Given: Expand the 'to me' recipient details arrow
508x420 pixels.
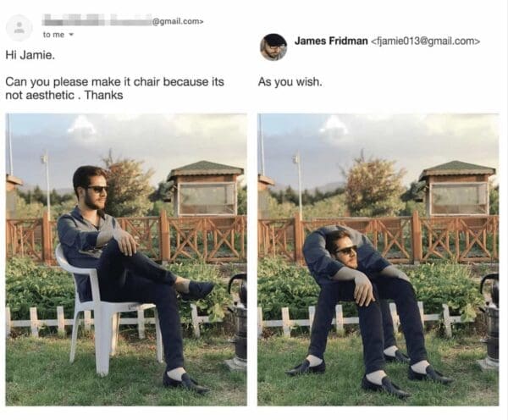Looking at the screenshot, I should tap(71, 35).
